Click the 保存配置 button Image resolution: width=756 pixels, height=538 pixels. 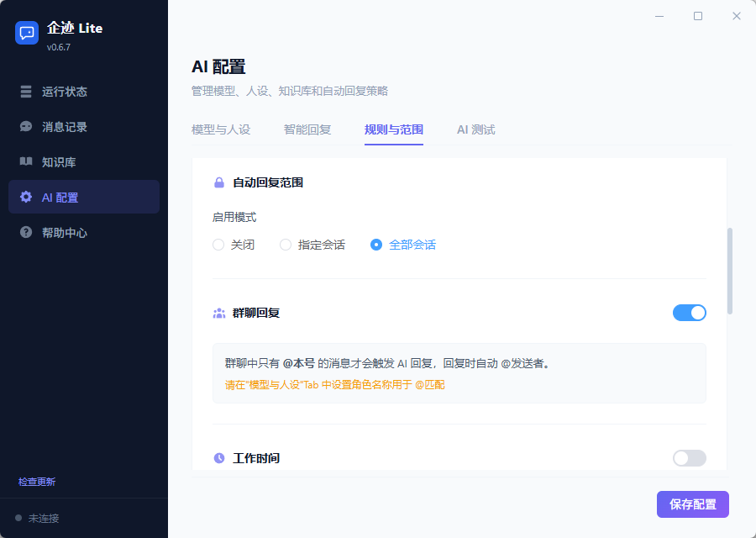tap(692, 504)
